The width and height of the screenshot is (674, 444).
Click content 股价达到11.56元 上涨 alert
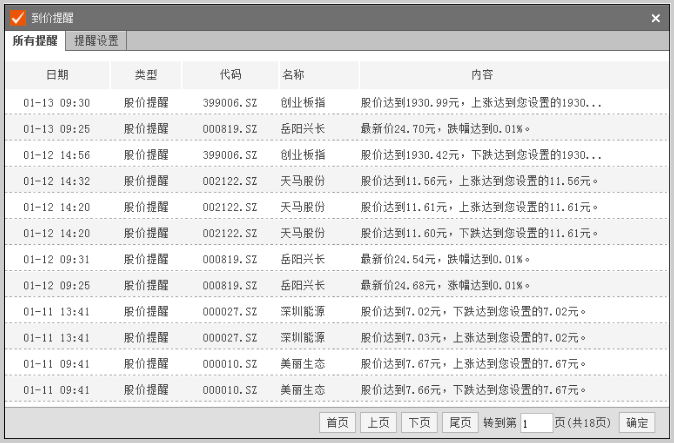pyautogui.click(x=479, y=181)
